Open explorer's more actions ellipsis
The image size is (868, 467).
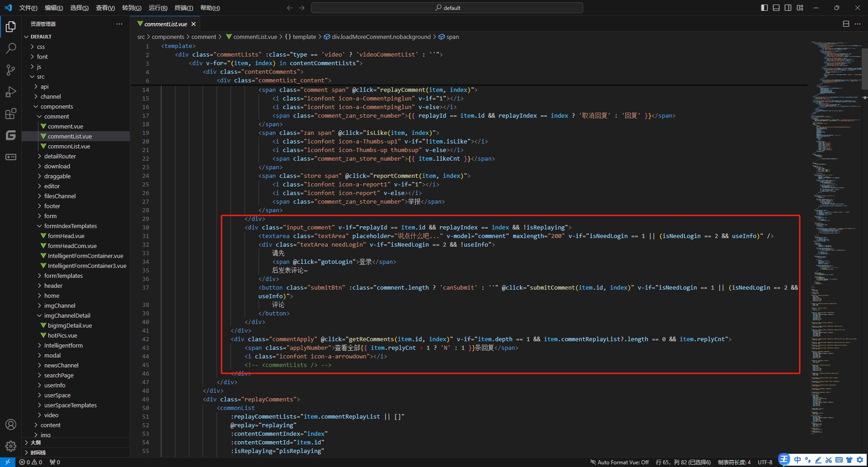(x=119, y=24)
